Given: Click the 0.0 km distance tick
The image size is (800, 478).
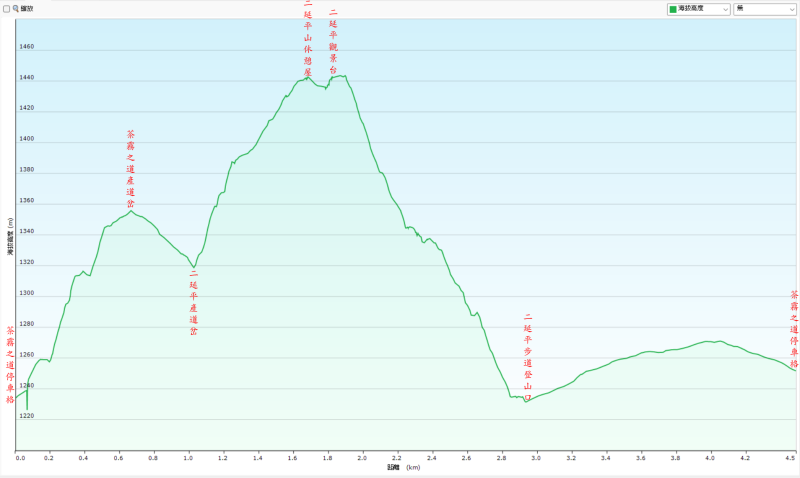Looking at the screenshot, I should coord(20,458).
